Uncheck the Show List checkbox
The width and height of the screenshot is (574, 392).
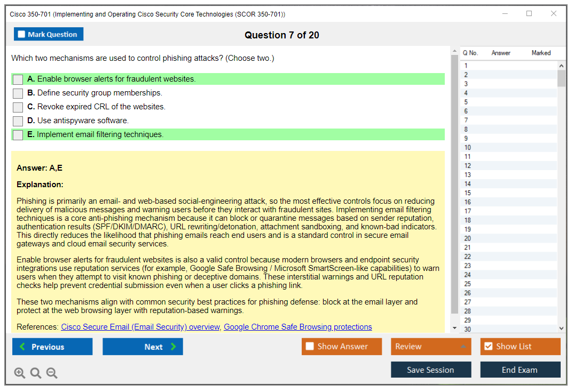488,347
